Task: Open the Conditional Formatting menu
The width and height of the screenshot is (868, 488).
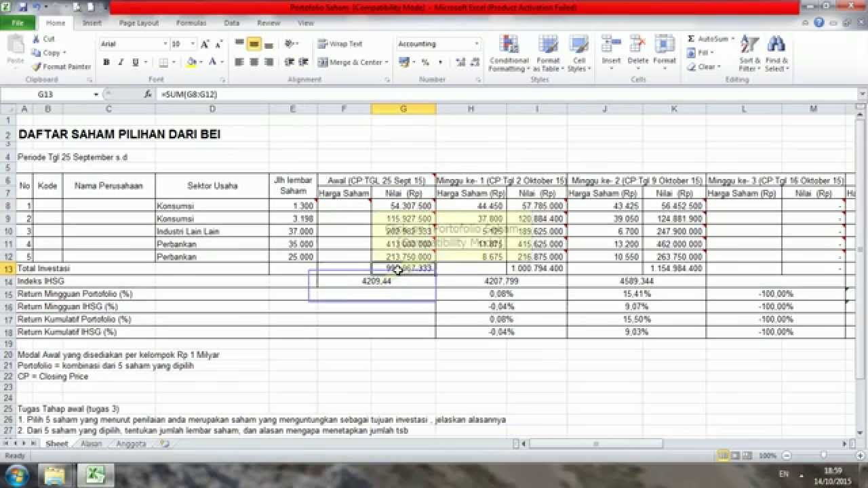Action: click(509, 54)
